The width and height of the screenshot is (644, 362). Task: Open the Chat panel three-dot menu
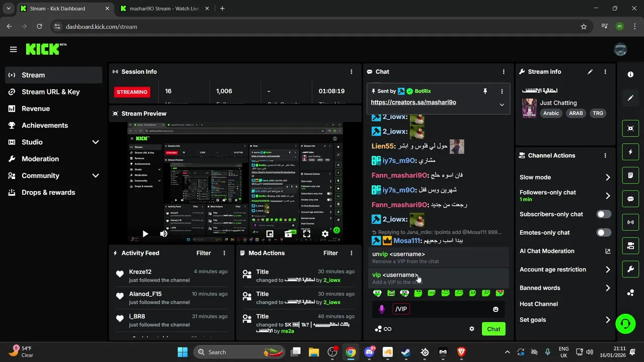point(503,72)
